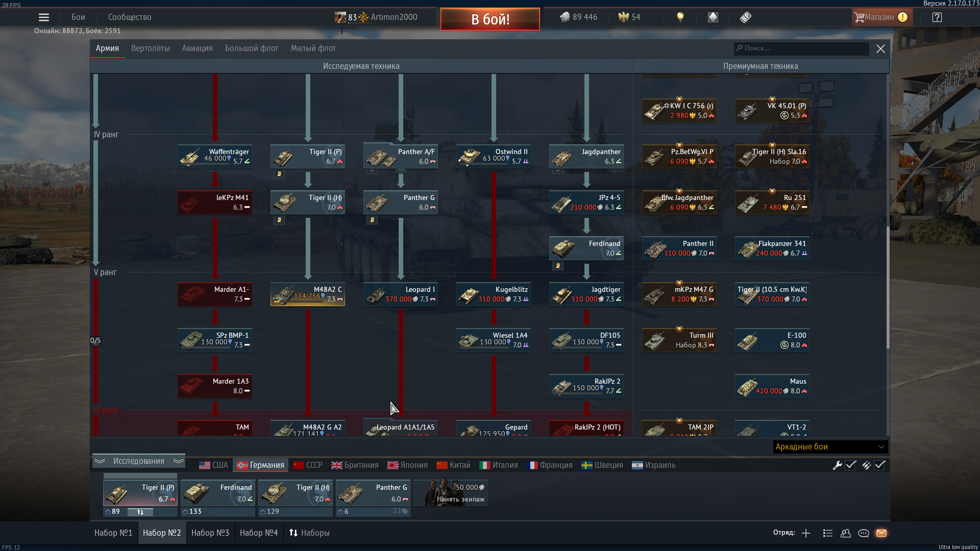
Task: Toggle the auto-ammo refill checkbox
Action: (x=880, y=465)
